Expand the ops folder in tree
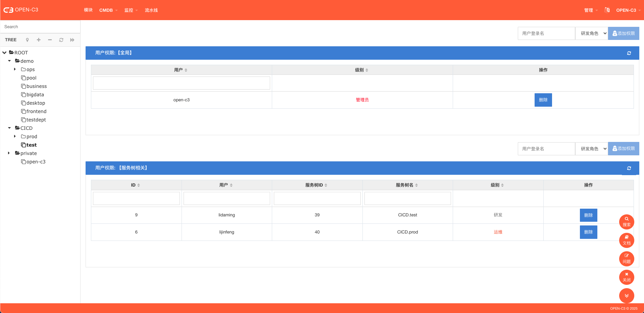644x313 pixels. click(15, 69)
